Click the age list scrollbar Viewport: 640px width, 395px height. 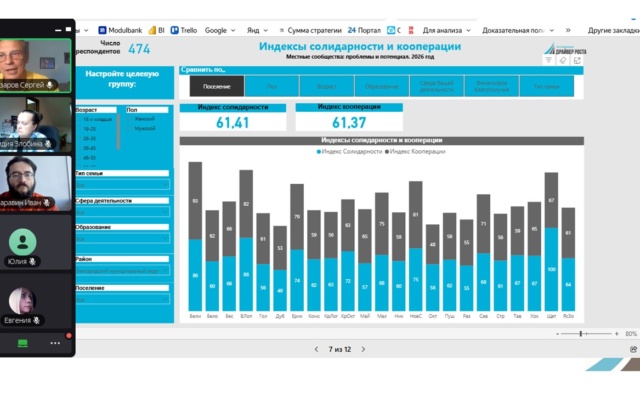click(x=118, y=132)
